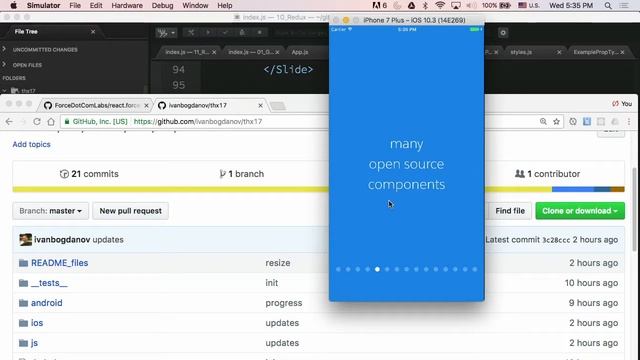Open the README_files folder
The image size is (640, 360).
click(60, 263)
